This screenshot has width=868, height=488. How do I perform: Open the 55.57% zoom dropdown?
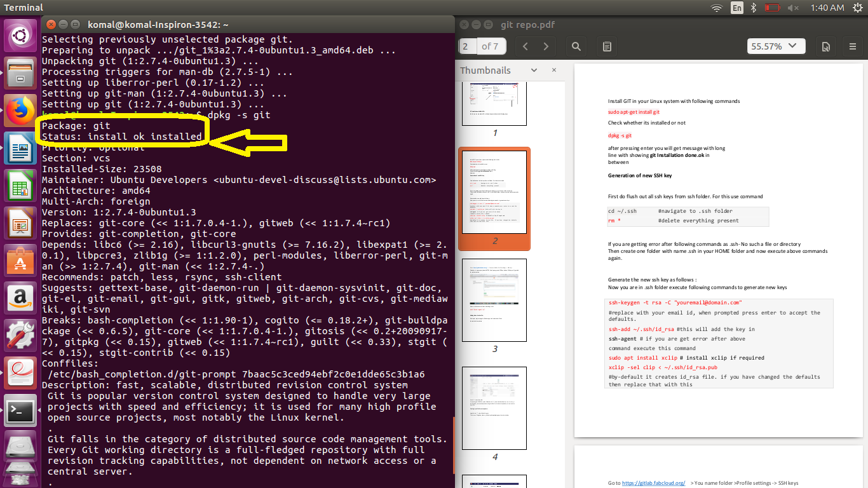(776, 46)
